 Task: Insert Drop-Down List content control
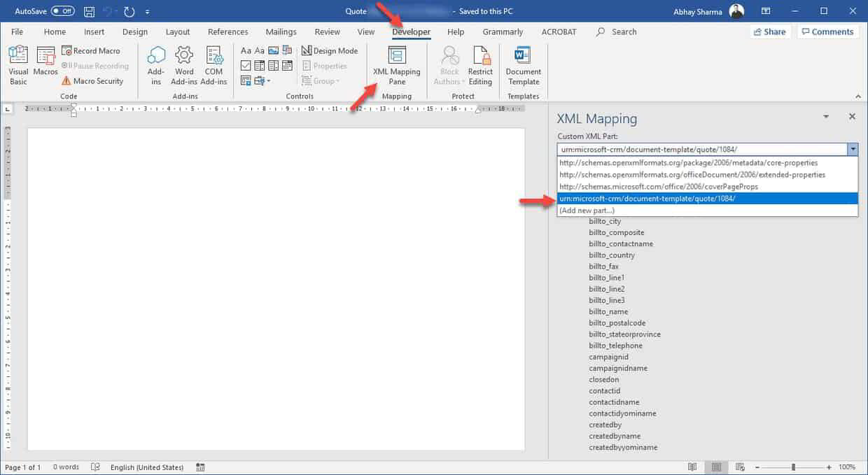click(274, 66)
